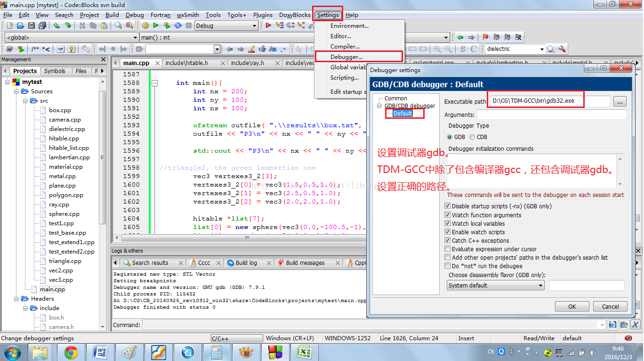Insert a Doxygen block comment /** icon
Image resolution: width=644 pixels, height=361 pixels.
[36, 49]
